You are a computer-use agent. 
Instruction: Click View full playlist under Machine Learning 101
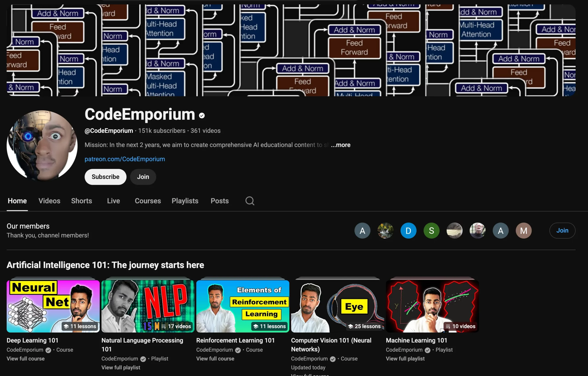click(x=405, y=358)
